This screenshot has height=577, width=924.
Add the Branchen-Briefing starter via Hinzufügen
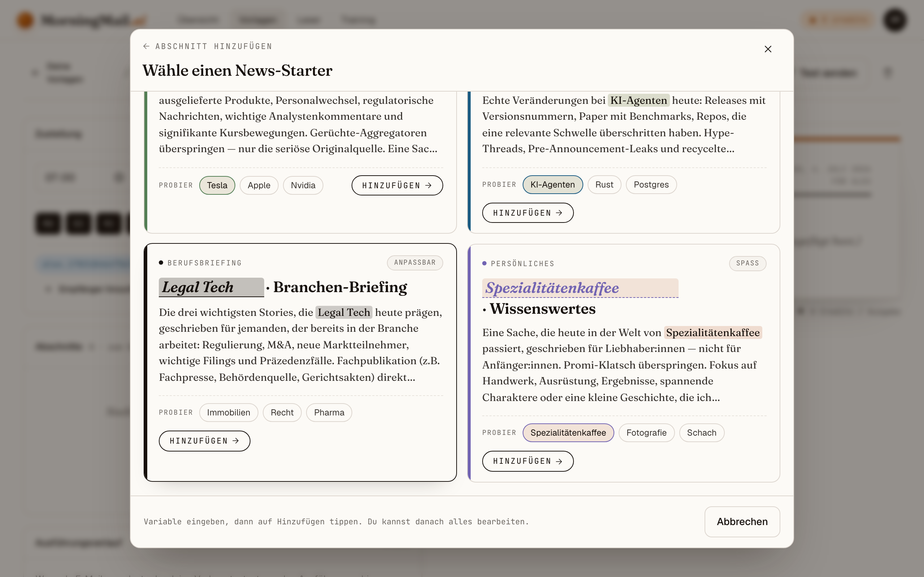[204, 441]
